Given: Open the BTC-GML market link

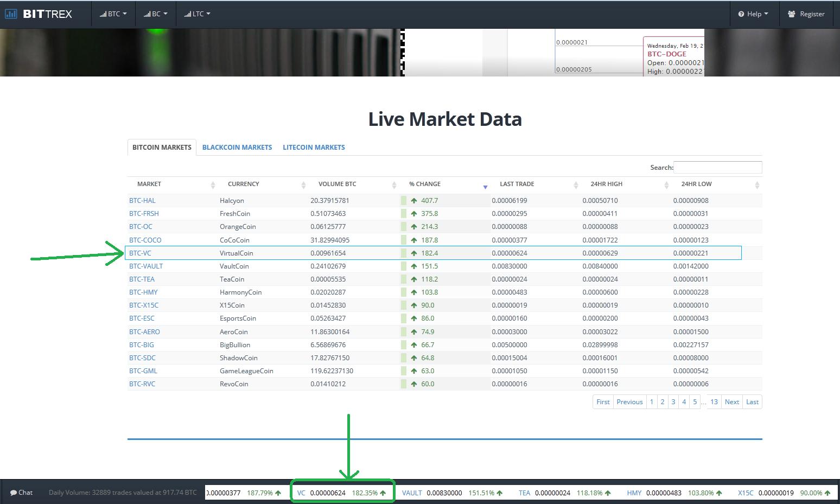Looking at the screenshot, I should (143, 371).
